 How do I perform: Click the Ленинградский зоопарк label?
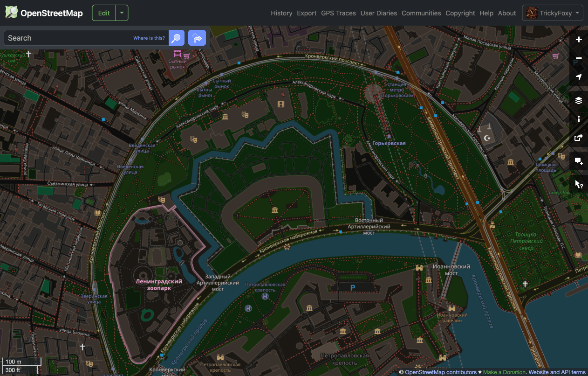(x=159, y=285)
